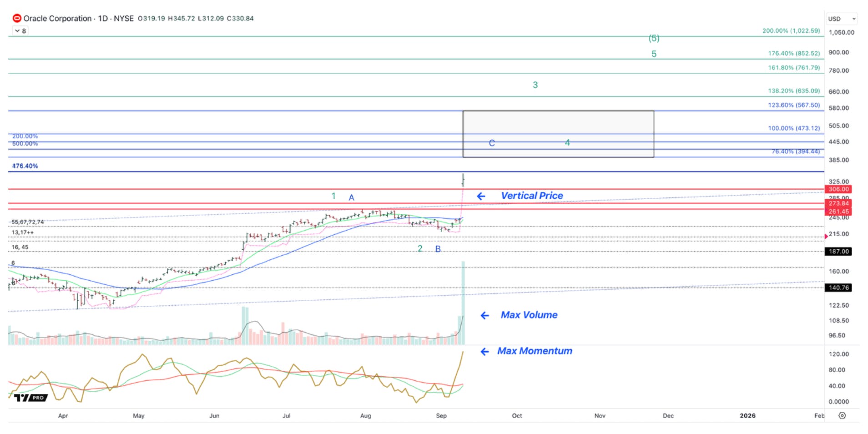Click the 161.80% (761.79) Fibonacci label
Viewport: 868px width, 434px height.
click(x=794, y=67)
